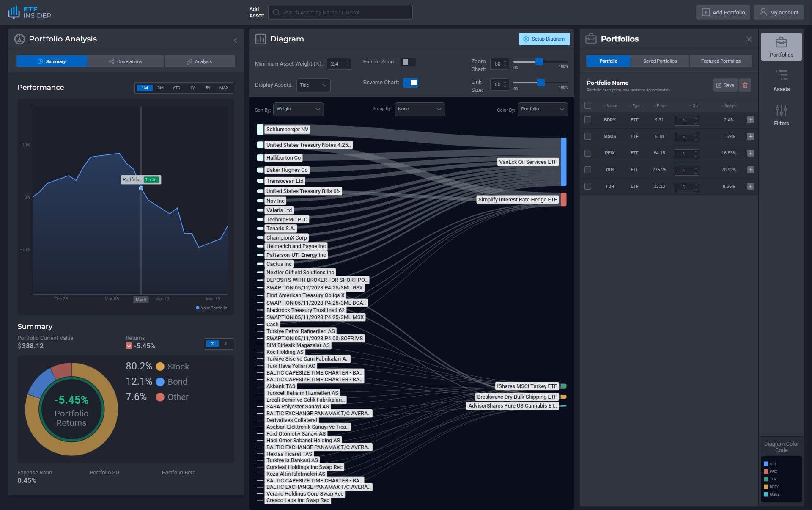This screenshot has height=510, width=812.
Task: Select YTD performance range
Action: point(176,88)
